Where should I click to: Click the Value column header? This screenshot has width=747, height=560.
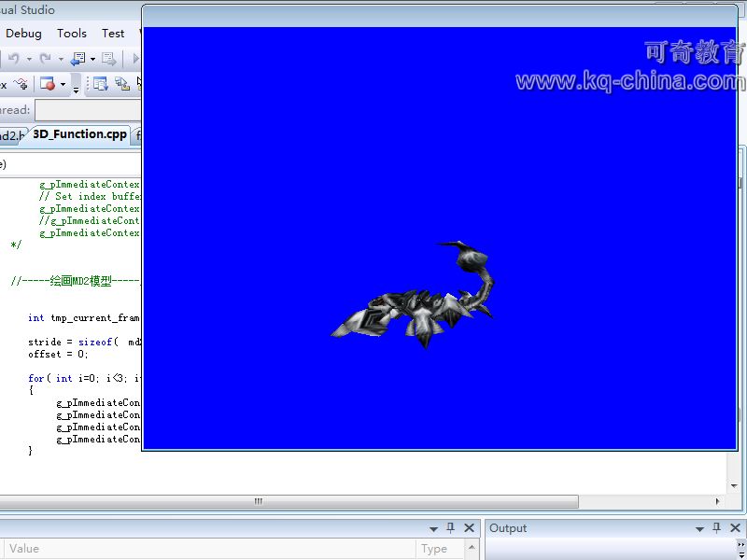pos(24,549)
